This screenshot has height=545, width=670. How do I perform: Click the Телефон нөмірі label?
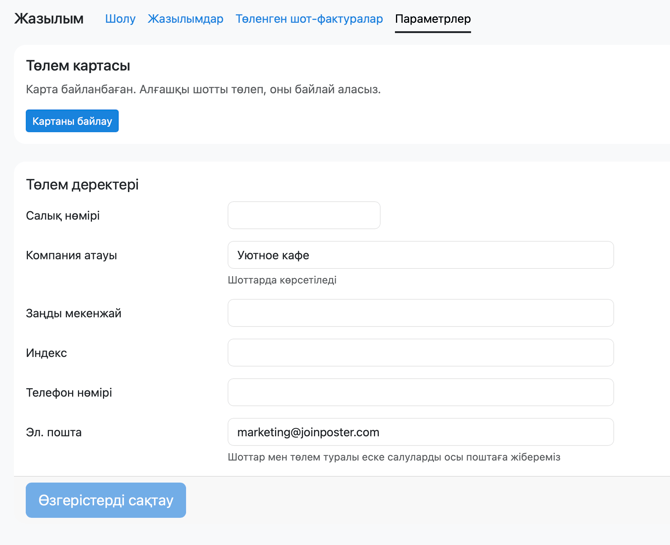[69, 392]
